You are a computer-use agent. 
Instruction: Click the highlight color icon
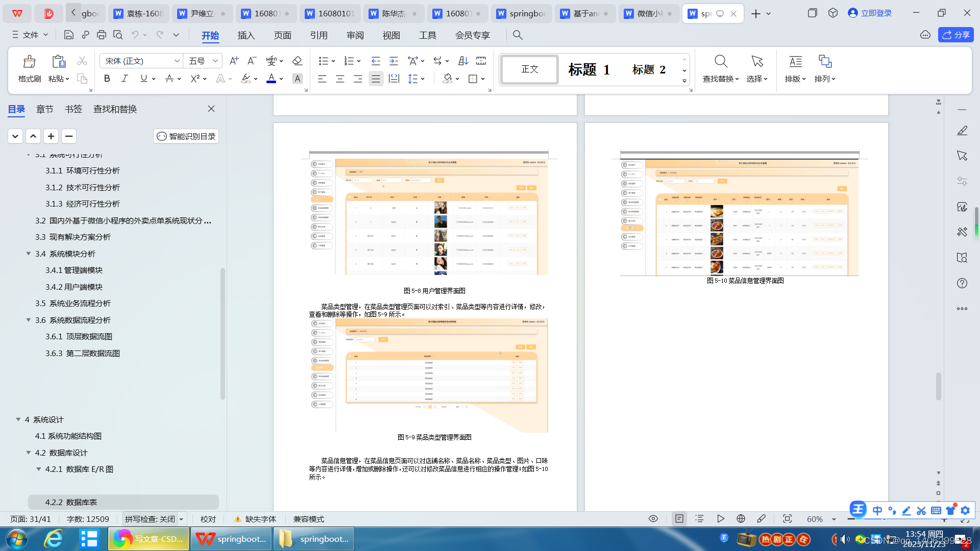(246, 79)
